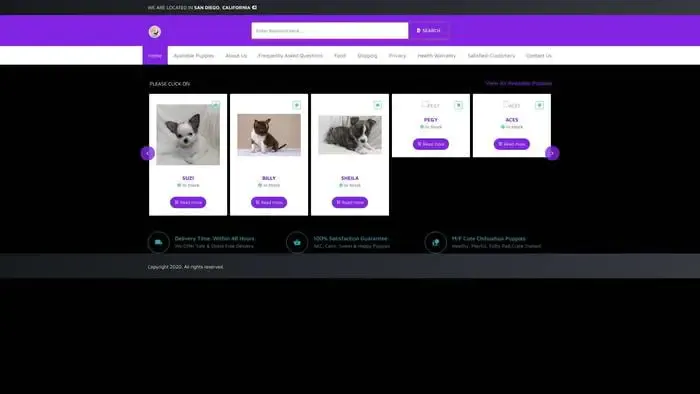Screen dimensions: 700x394
Task: Click the In Stock label under Suzi
Action: tap(188, 185)
